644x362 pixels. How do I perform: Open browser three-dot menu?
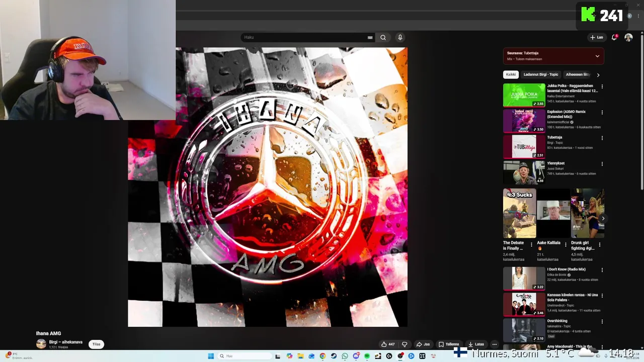638,16
